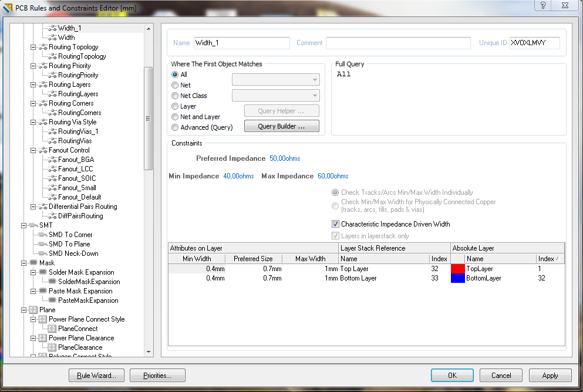Screen dimensions: 583x392
Task: Click the Apply button
Action: coord(550,376)
